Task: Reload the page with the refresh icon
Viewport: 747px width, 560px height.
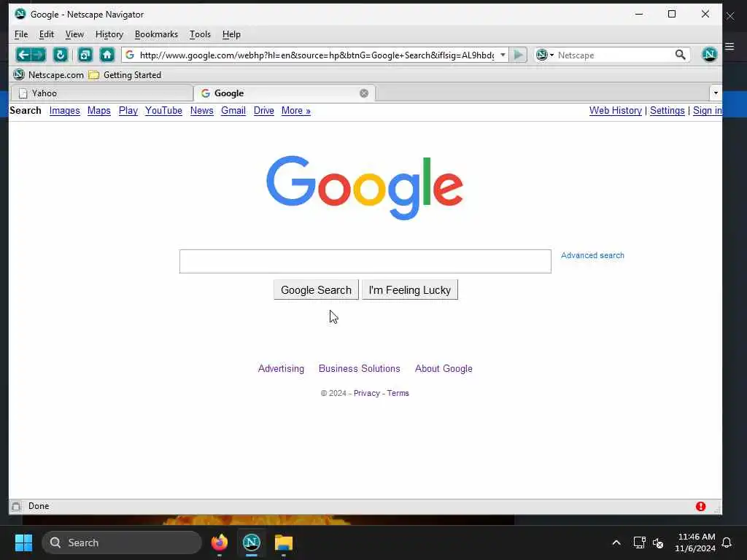Action: point(61,55)
